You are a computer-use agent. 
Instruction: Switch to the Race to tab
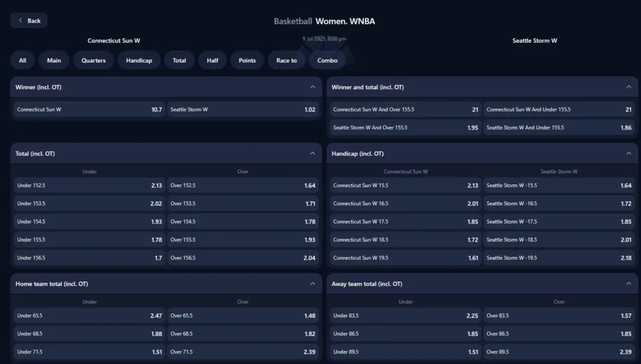tap(287, 60)
